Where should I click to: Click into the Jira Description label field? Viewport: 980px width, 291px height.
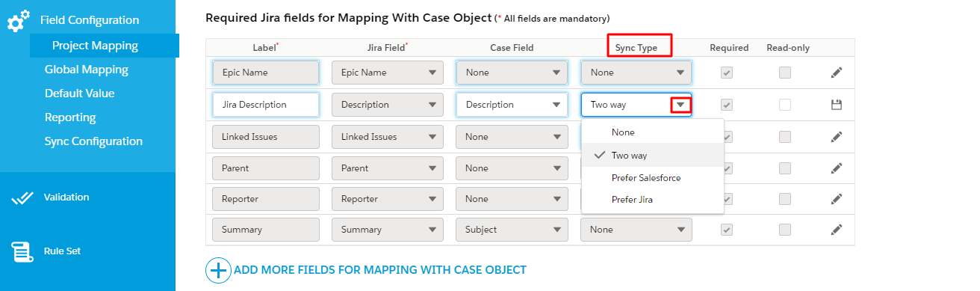pos(266,105)
